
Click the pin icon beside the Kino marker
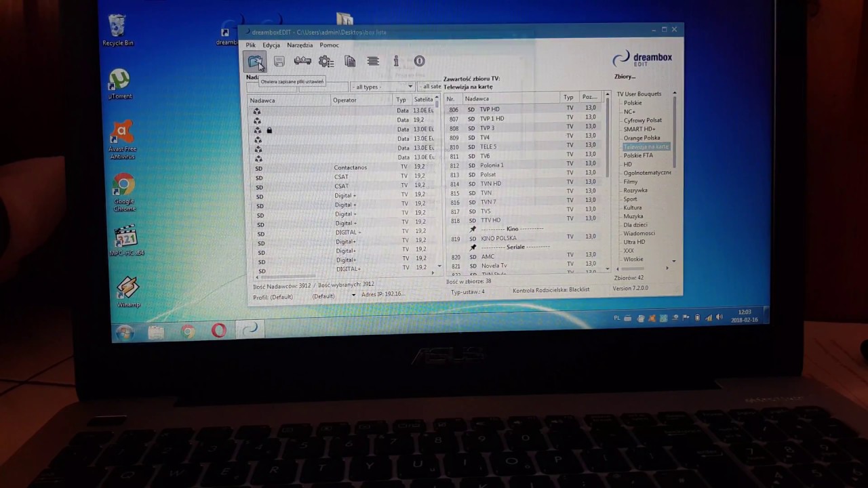[473, 229]
